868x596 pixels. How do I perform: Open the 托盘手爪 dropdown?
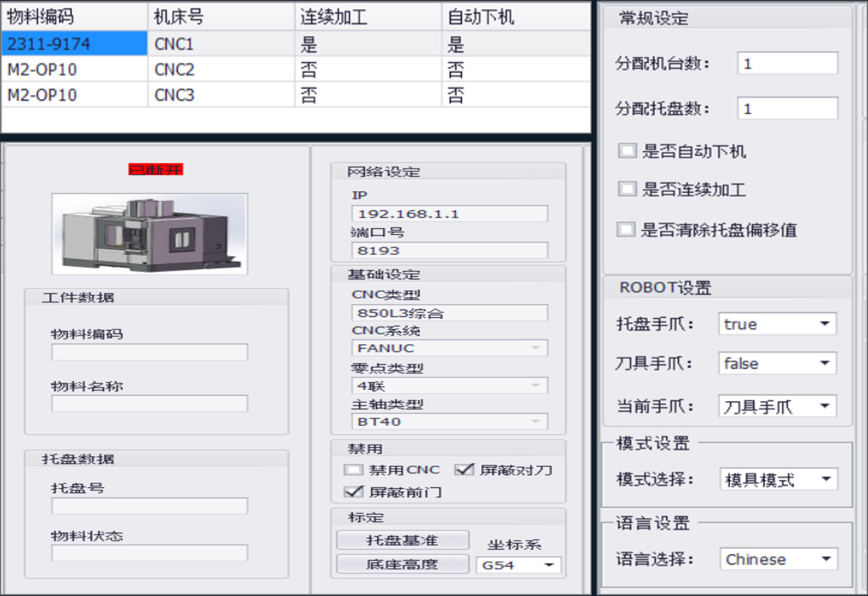(777, 324)
